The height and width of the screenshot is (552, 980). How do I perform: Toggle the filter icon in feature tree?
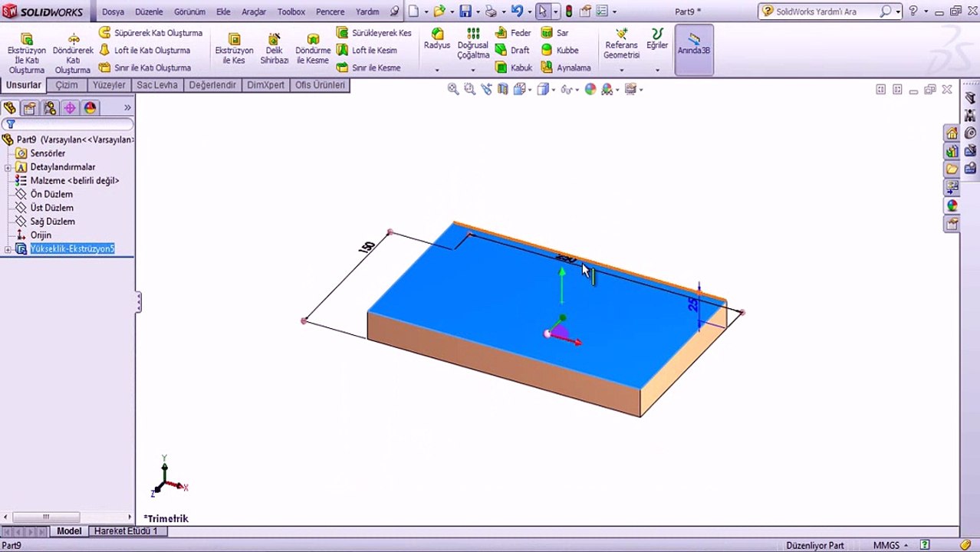11,124
